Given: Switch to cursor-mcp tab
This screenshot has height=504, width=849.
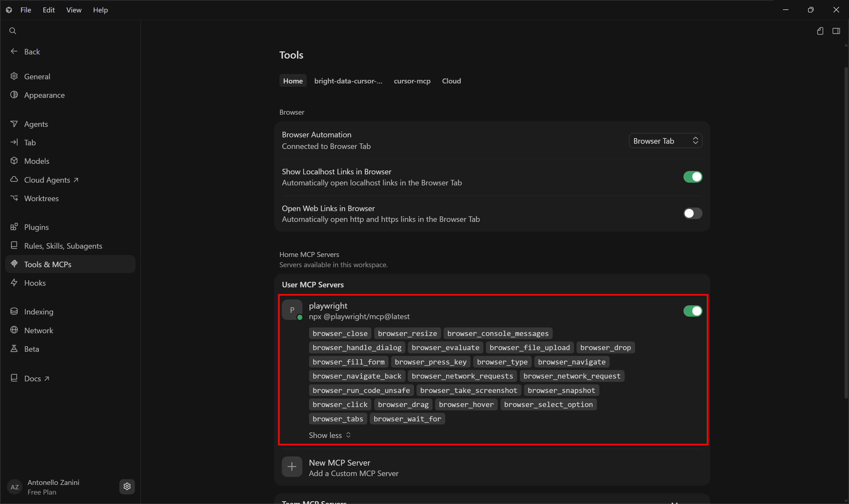Looking at the screenshot, I should click(412, 81).
